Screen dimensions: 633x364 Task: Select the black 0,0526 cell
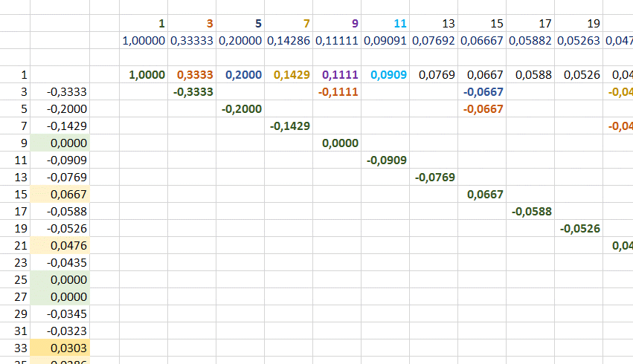pyautogui.click(x=579, y=74)
